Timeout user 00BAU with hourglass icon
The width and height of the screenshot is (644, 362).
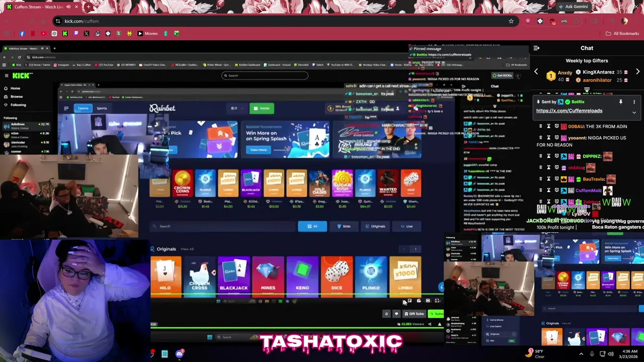tap(548, 127)
